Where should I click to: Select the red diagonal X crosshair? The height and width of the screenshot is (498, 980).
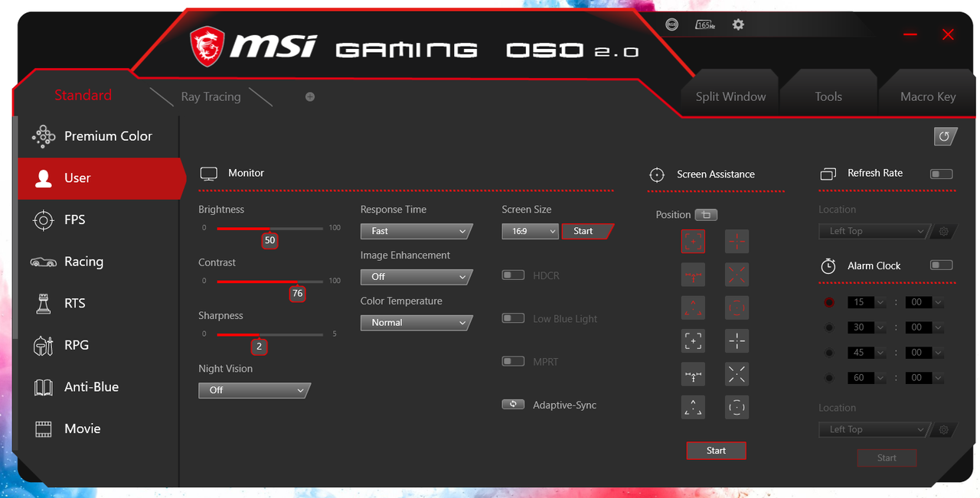[x=737, y=274]
